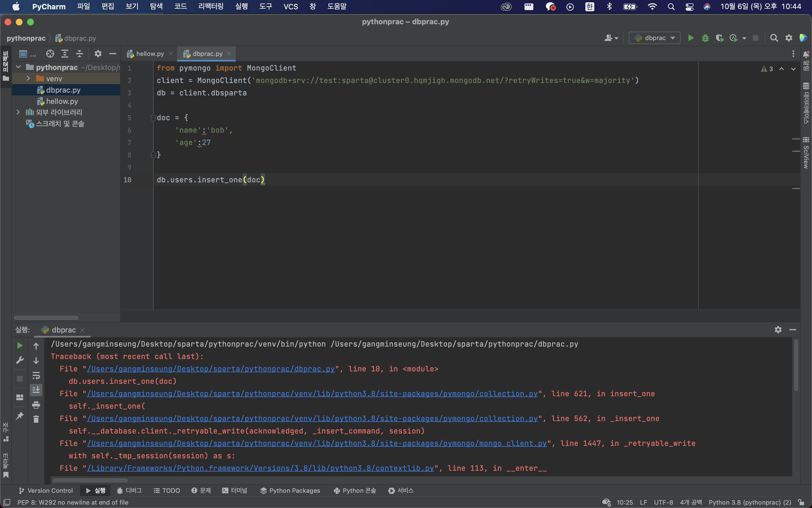The image size is (812, 508).
Task: Open Search Everywhere magnifier in the toolbar
Action: pos(774,38)
